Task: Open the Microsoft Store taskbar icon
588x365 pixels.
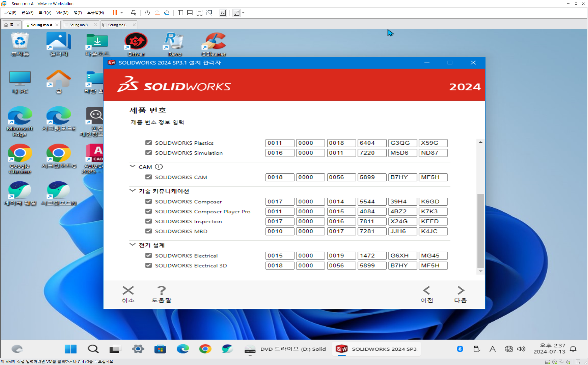Action: [160, 349]
